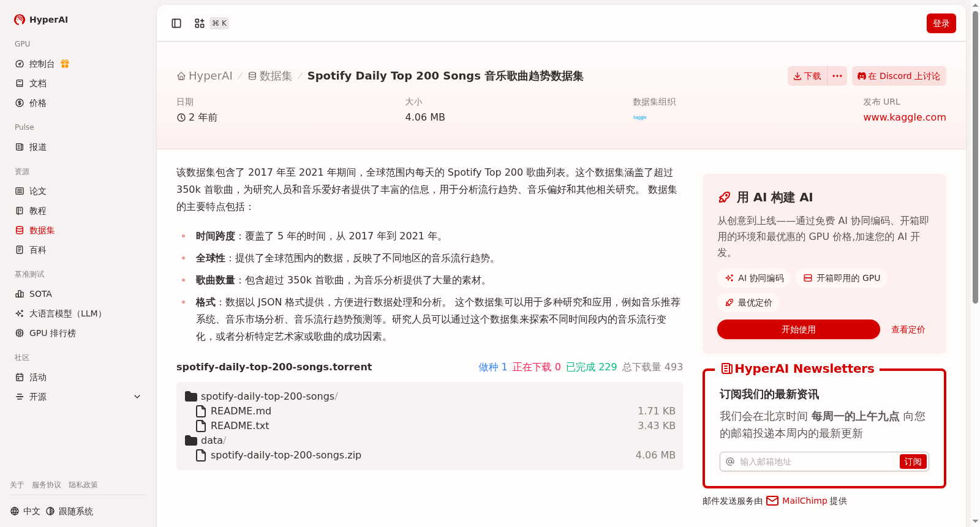The image size is (980, 527).
Task: Open the command search ⌘K icon
Action: tap(200, 23)
